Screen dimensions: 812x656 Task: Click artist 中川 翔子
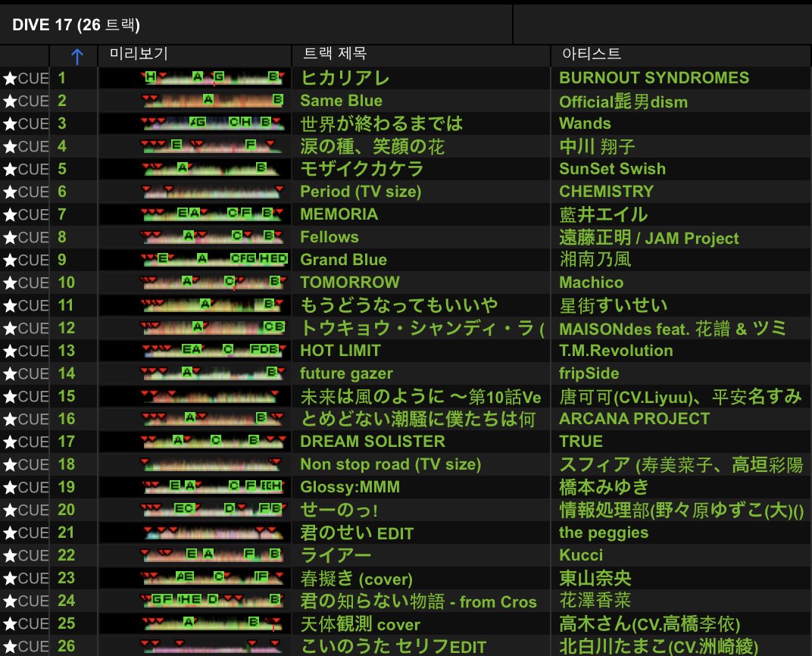pyautogui.click(x=597, y=146)
